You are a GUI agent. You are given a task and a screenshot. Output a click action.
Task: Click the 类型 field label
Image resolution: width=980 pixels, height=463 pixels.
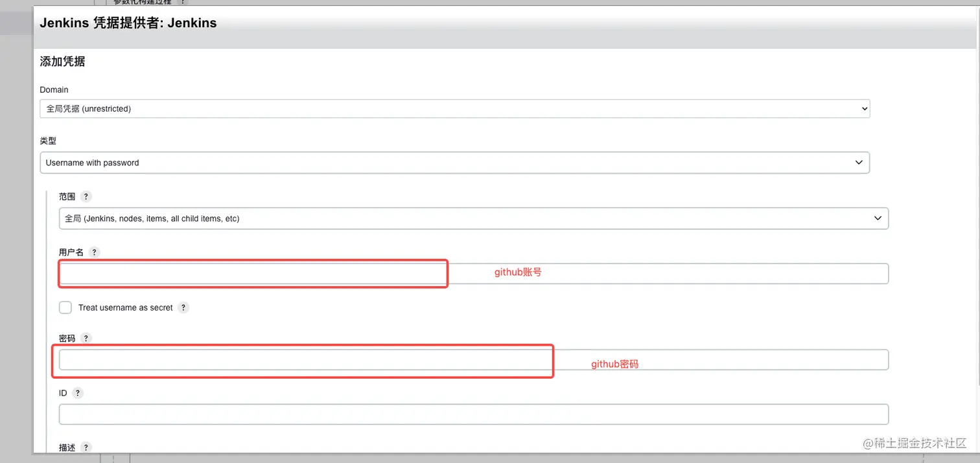coord(48,141)
